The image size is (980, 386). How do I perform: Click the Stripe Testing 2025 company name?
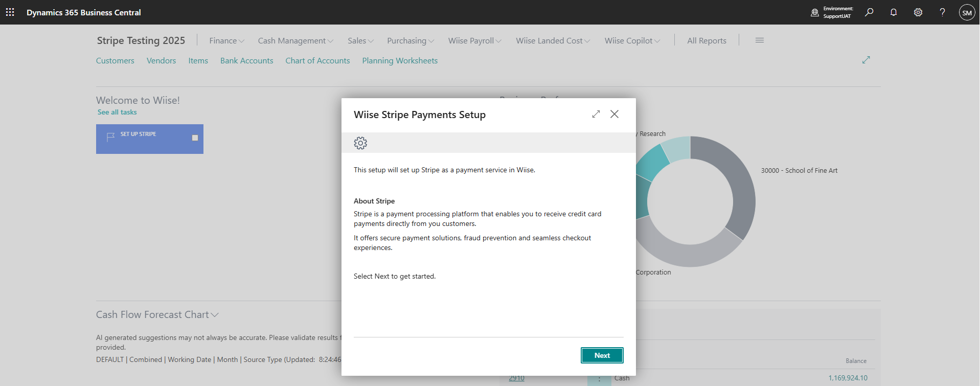point(141,40)
